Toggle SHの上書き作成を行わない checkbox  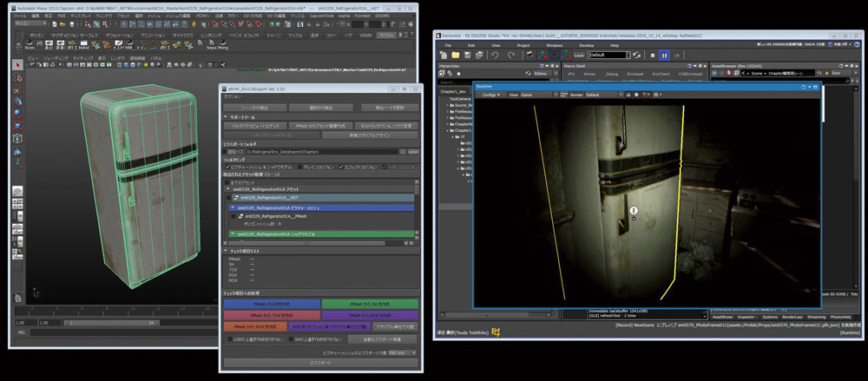click(x=292, y=339)
